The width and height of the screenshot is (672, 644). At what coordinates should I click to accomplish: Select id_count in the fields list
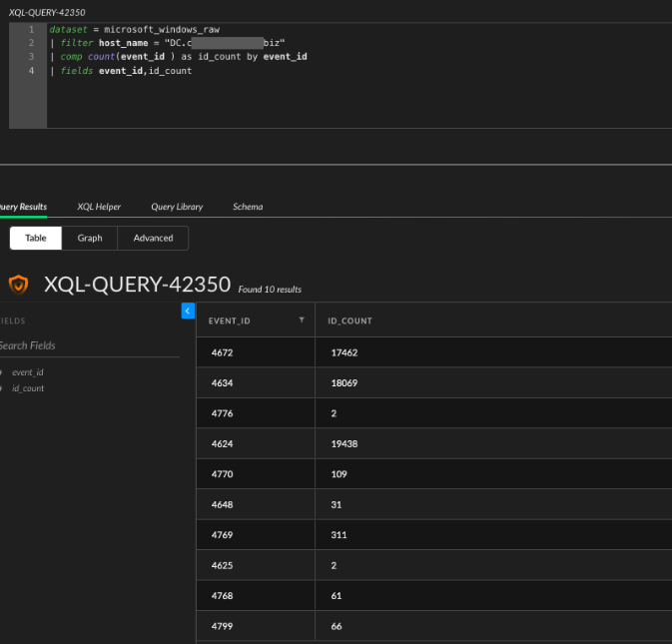pos(28,387)
